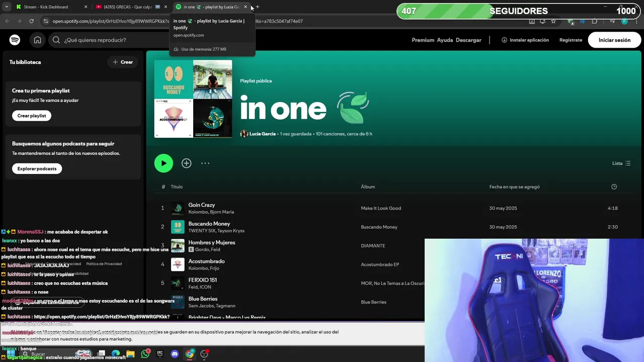644x362 pixels.
Task: Click the 'Álbum' column header
Action: 368,187
